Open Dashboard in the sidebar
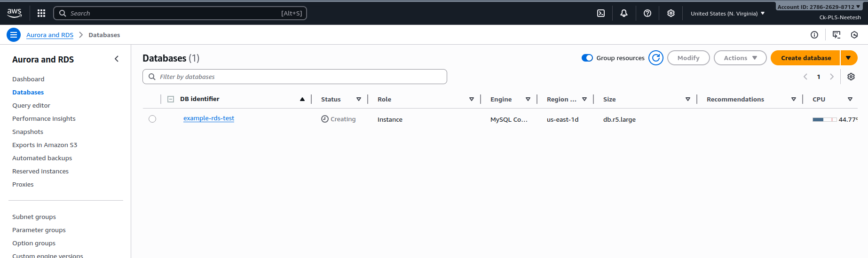The width and height of the screenshot is (868, 258). pyautogui.click(x=28, y=79)
